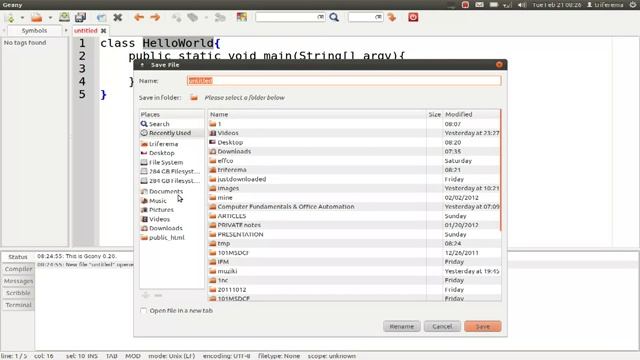Switch to the Scribble tab

tap(18, 293)
